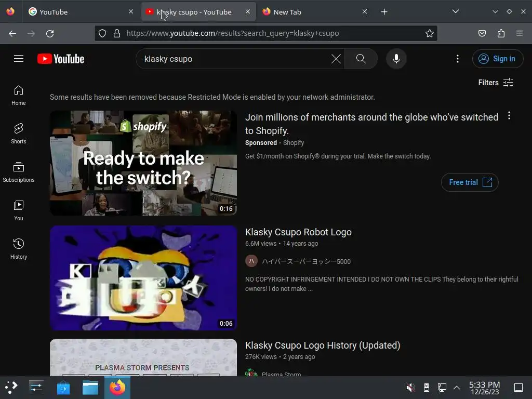Open Subscriptions in the sidebar

tap(19, 172)
